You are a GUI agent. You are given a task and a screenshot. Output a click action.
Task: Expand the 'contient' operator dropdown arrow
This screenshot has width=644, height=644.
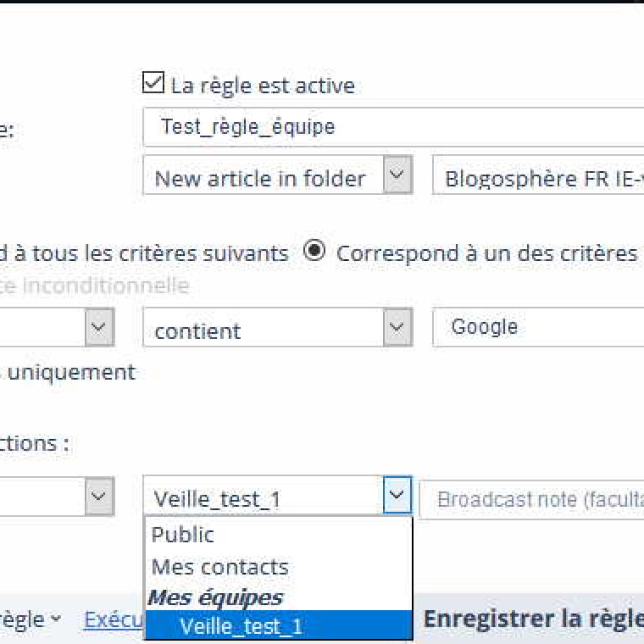click(x=397, y=327)
